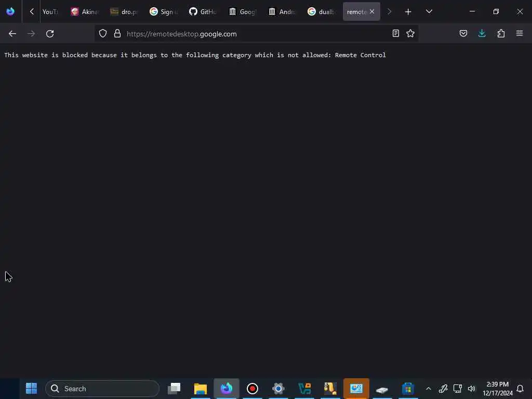Open the notification bell
This screenshot has height=399, width=532.
(x=520, y=389)
